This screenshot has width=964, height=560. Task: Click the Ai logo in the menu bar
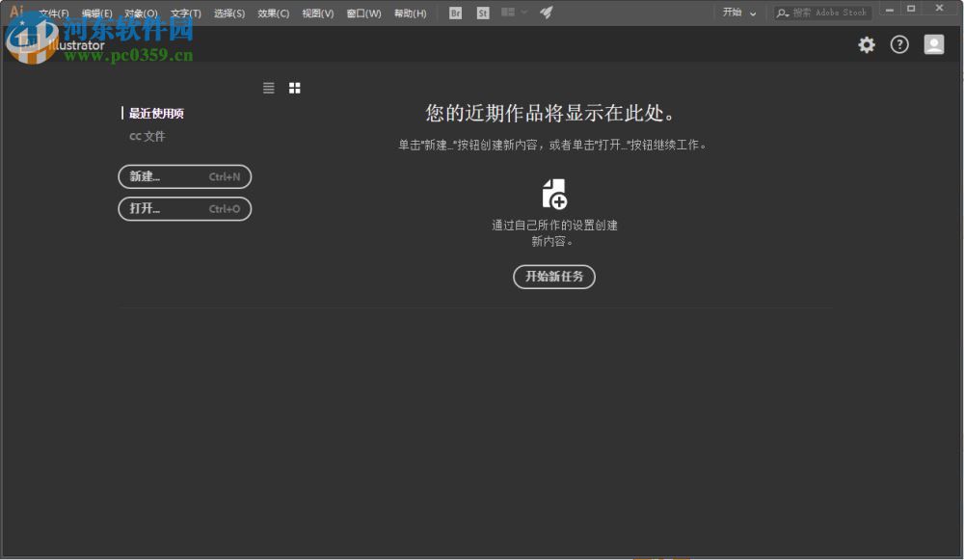coord(15,13)
